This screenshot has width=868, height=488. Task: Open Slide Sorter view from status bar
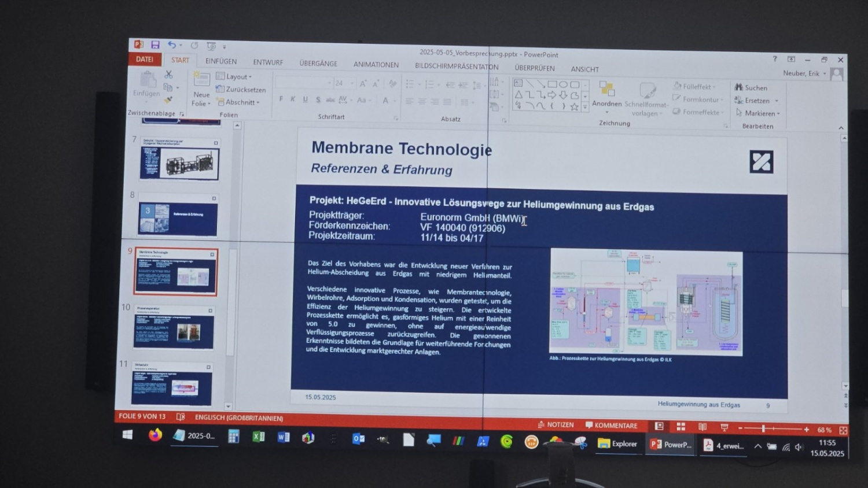pos(681,427)
